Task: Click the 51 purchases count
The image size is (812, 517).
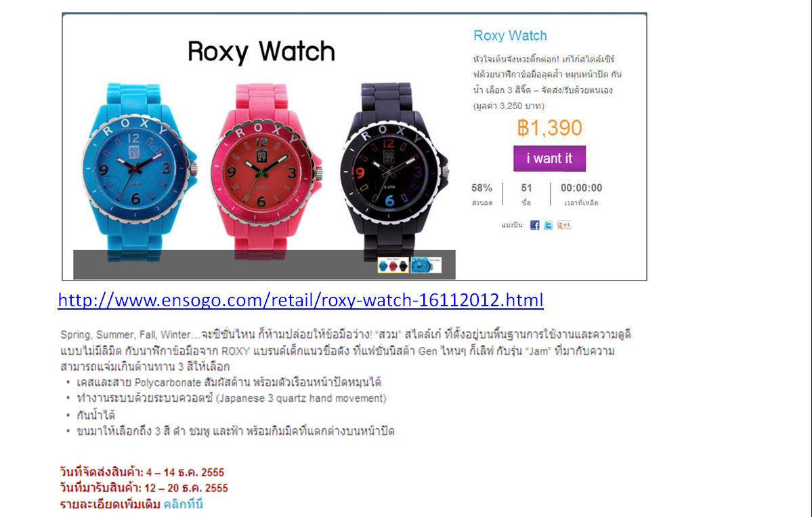Action: [x=527, y=188]
